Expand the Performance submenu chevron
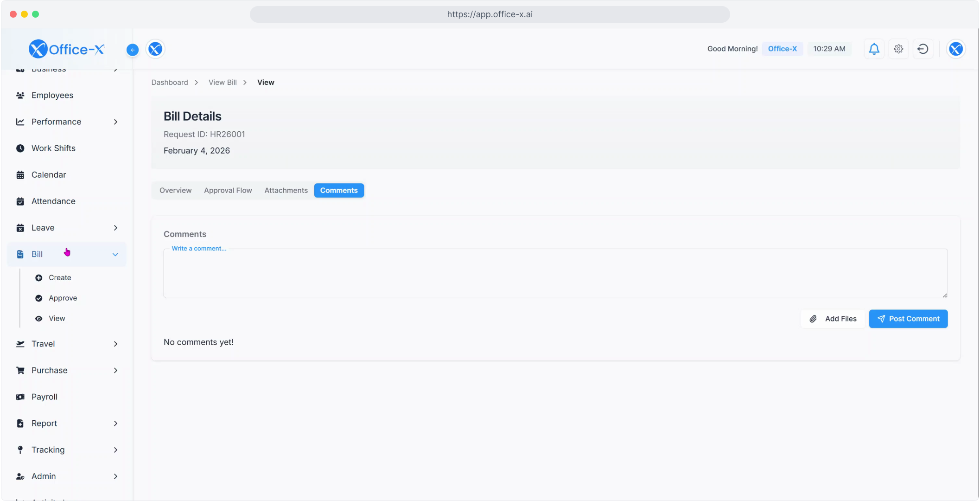980x501 pixels. (x=115, y=122)
